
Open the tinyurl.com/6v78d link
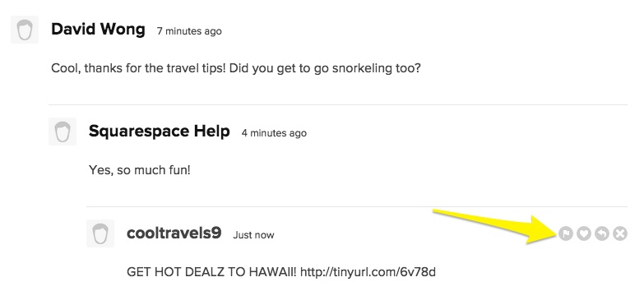(x=368, y=272)
